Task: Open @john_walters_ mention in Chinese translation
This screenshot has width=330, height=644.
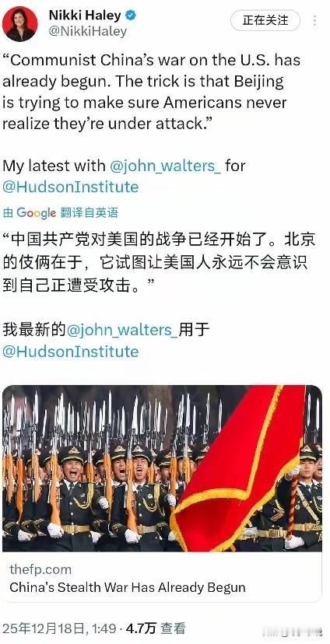Action: point(122,331)
